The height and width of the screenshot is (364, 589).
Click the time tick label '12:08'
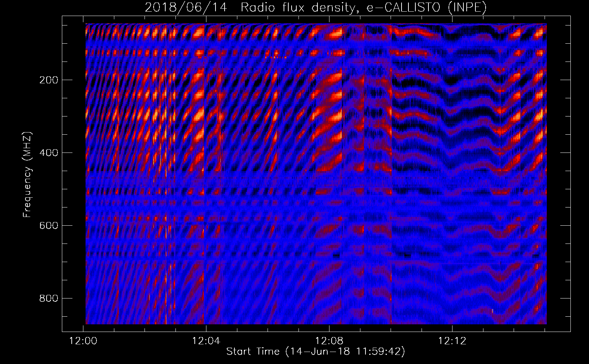coord(329,341)
